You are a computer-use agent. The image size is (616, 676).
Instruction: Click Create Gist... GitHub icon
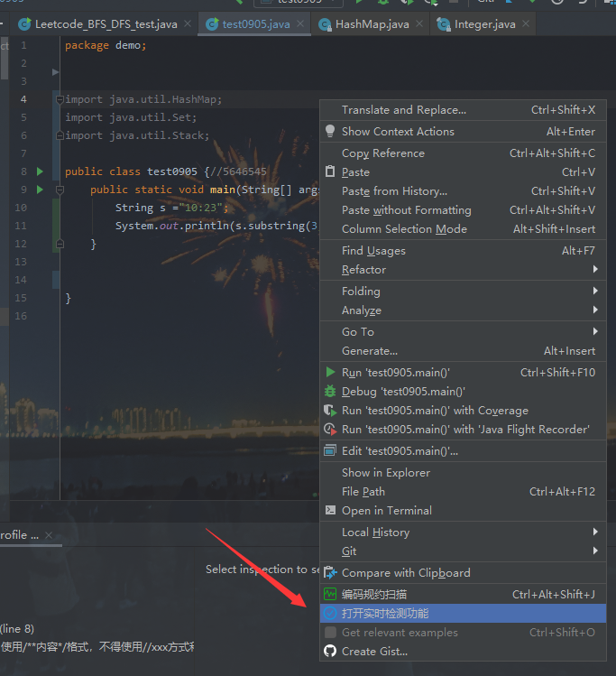(x=330, y=651)
